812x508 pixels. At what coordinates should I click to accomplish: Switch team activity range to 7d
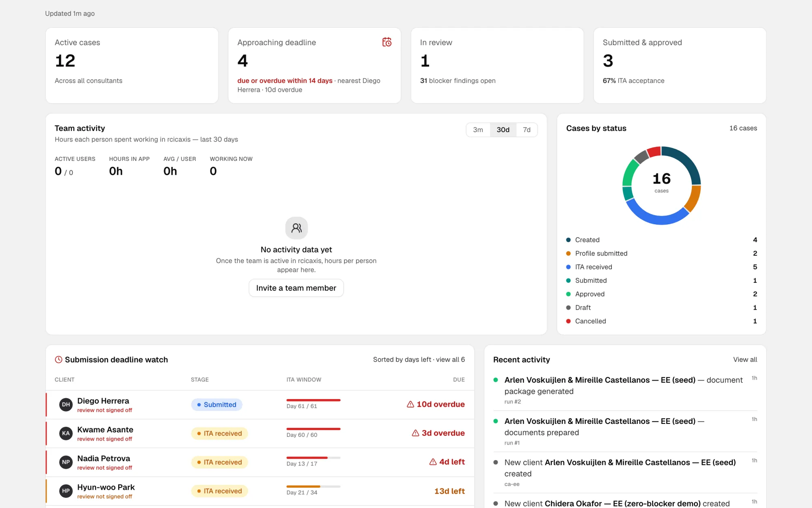527,130
